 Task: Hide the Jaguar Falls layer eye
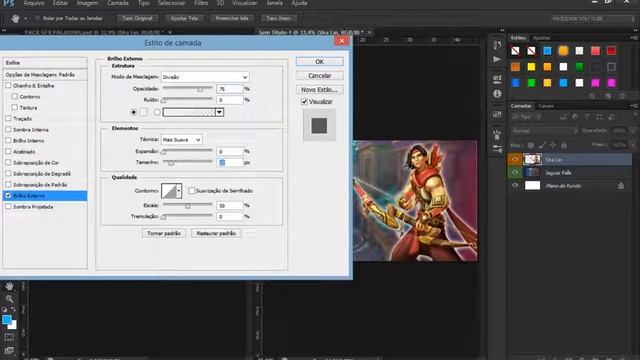point(515,172)
